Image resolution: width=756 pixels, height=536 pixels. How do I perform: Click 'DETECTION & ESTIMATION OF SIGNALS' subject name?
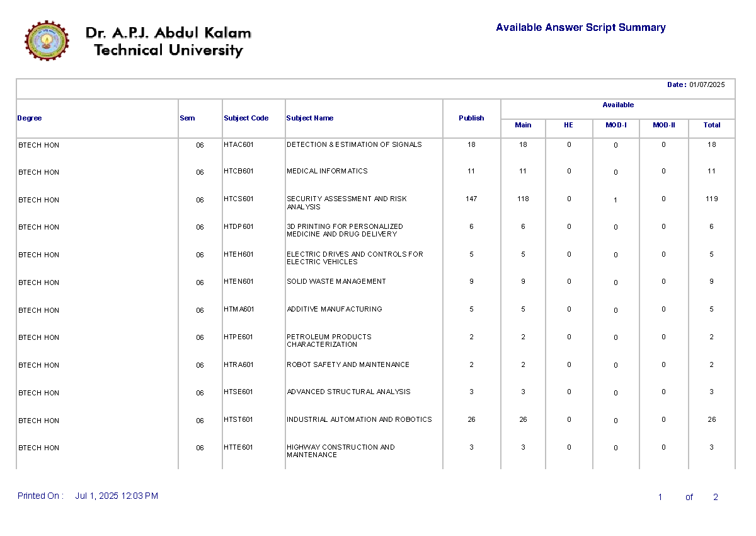pyautogui.click(x=354, y=144)
